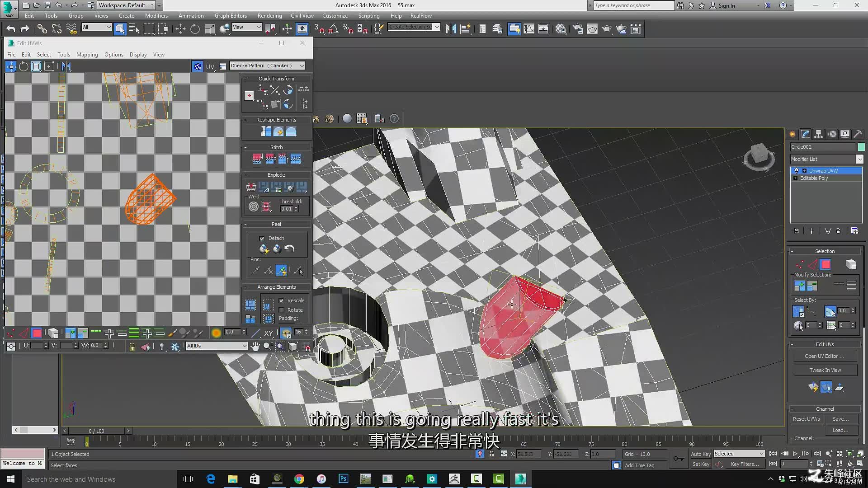Image resolution: width=868 pixels, height=488 pixels.
Task: Open Tools menu in Edit UVWs
Action: click(64, 55)
